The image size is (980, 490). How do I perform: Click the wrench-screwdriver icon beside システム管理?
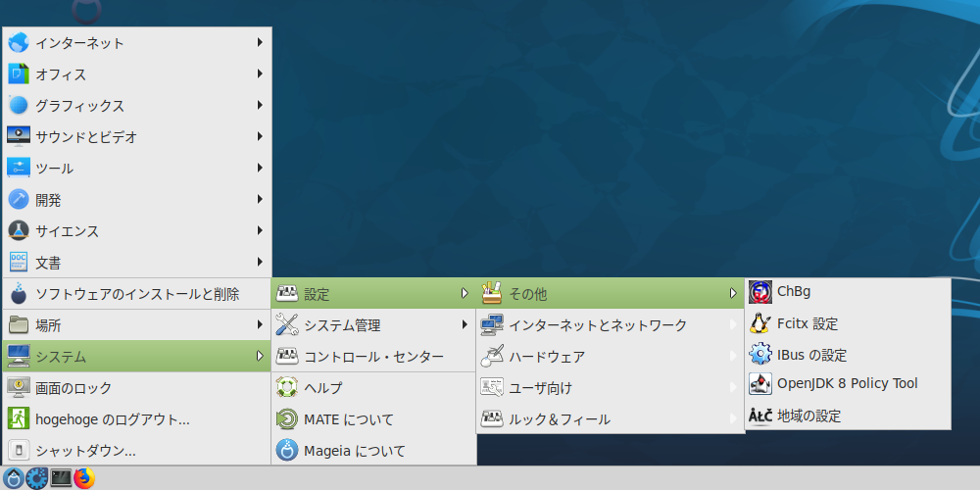coord(287,325)
